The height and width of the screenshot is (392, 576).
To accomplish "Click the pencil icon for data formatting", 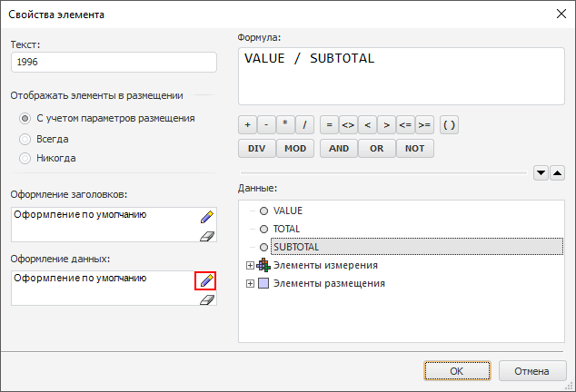I will coord(206,280).
